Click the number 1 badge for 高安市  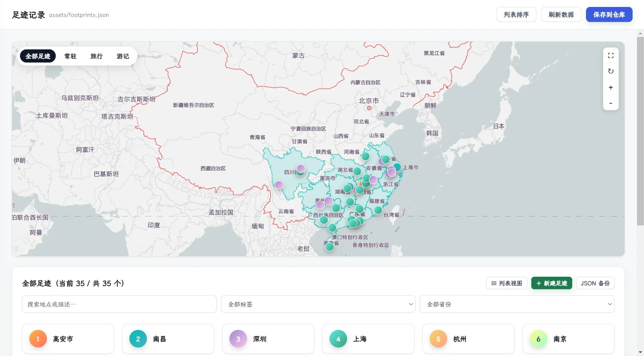coord(38,339)
